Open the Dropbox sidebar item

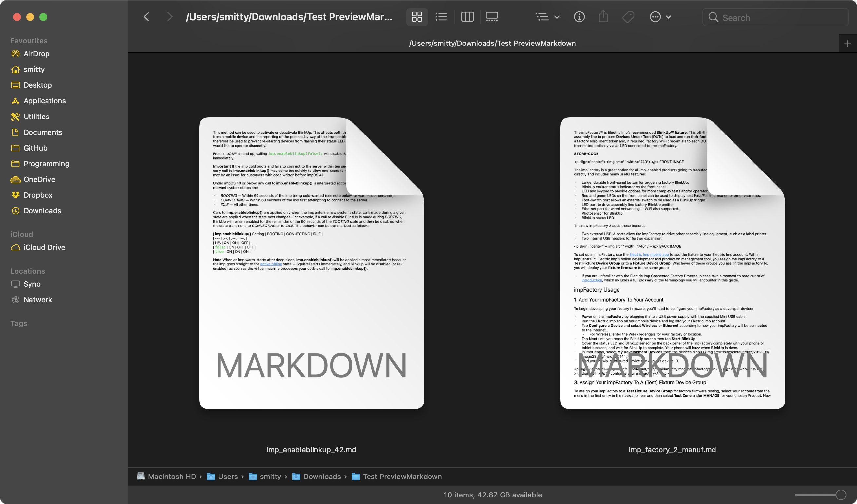pyautogui.click(x=38, y=195)
